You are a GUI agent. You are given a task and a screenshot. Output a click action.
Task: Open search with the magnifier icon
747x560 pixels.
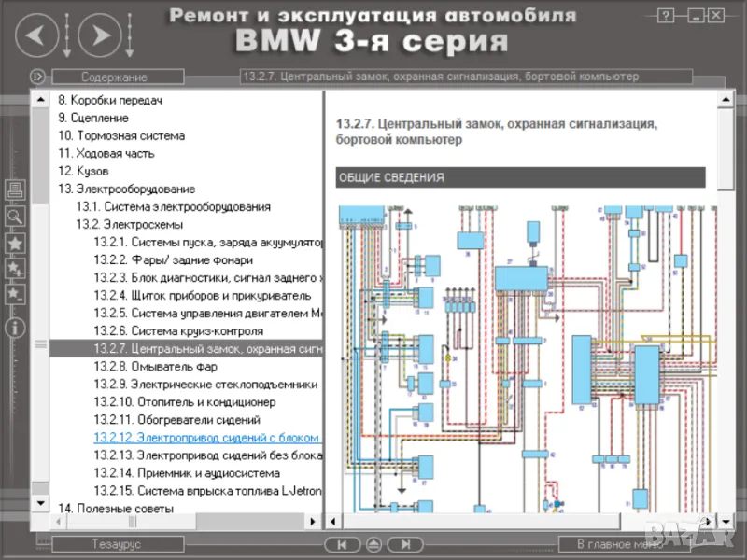pos(15,217)
